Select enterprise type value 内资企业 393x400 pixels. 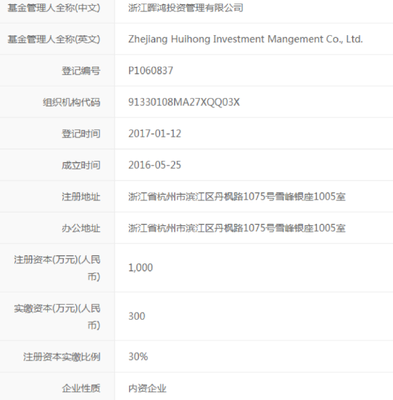(147, 388)
